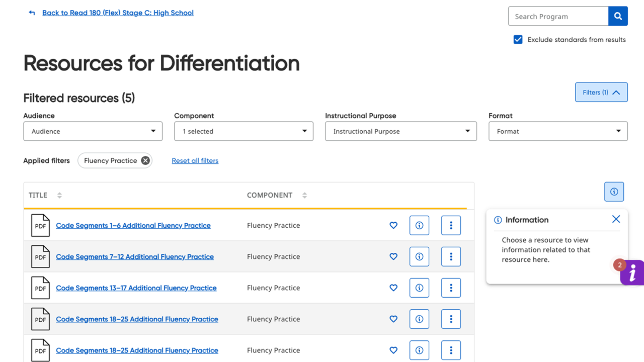Open more options for Code Segments 1–6
Viewport: 644px width, 362px height.
(451, 225)
